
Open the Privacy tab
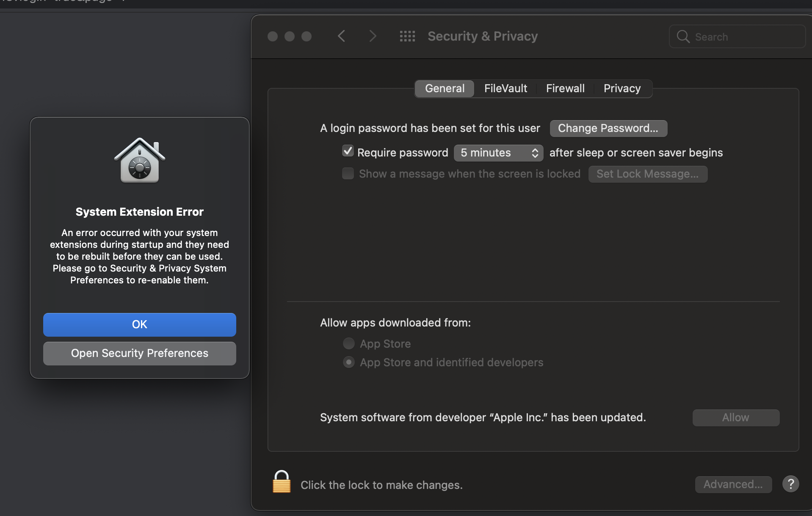click(622, 88)
